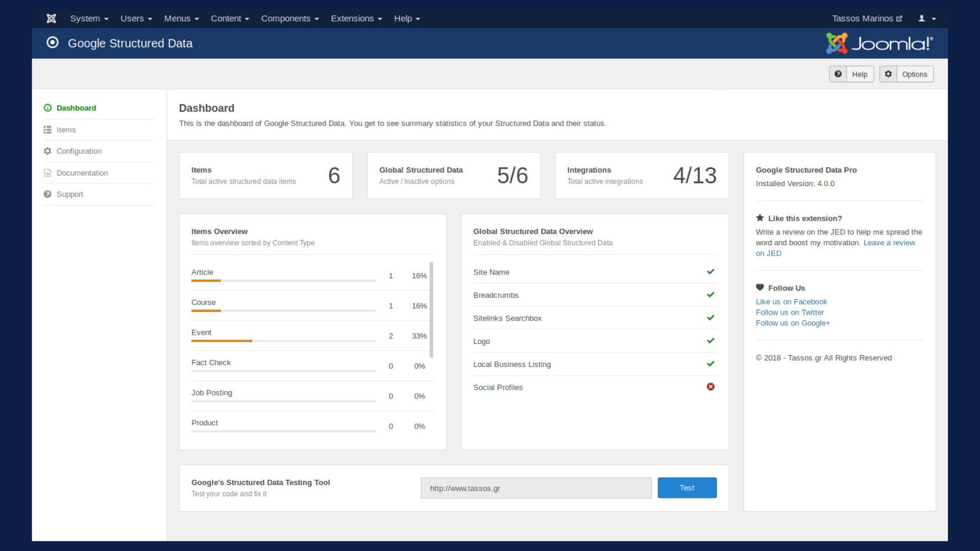
Task: Click the Configuration gear icon
Action: pos(46,151)
